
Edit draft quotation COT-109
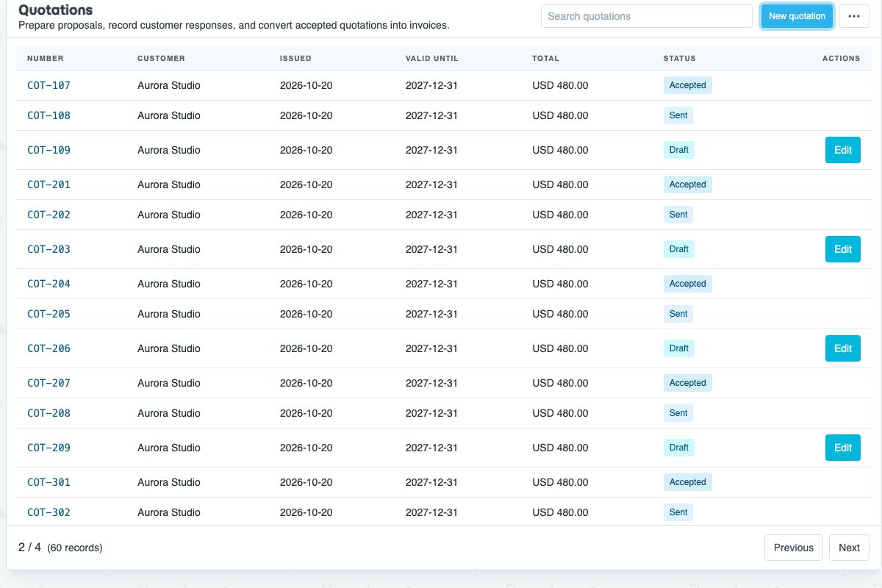(842, 150)
